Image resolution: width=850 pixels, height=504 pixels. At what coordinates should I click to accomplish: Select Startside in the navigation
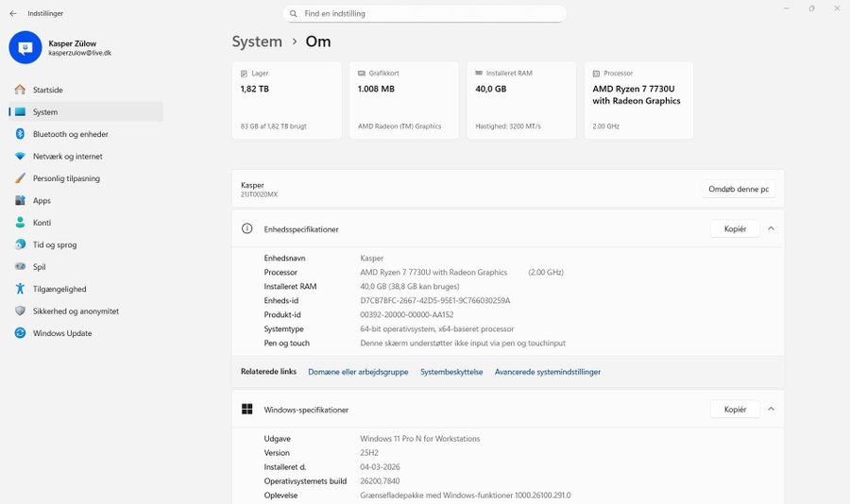click(x=47, y=90)
